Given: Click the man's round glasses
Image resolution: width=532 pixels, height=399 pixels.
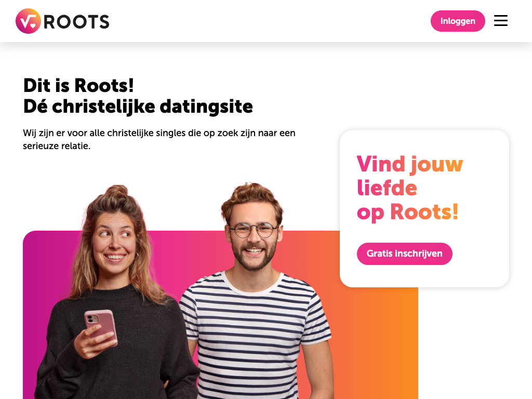Looking at the screenshot, I should point(254,231).
